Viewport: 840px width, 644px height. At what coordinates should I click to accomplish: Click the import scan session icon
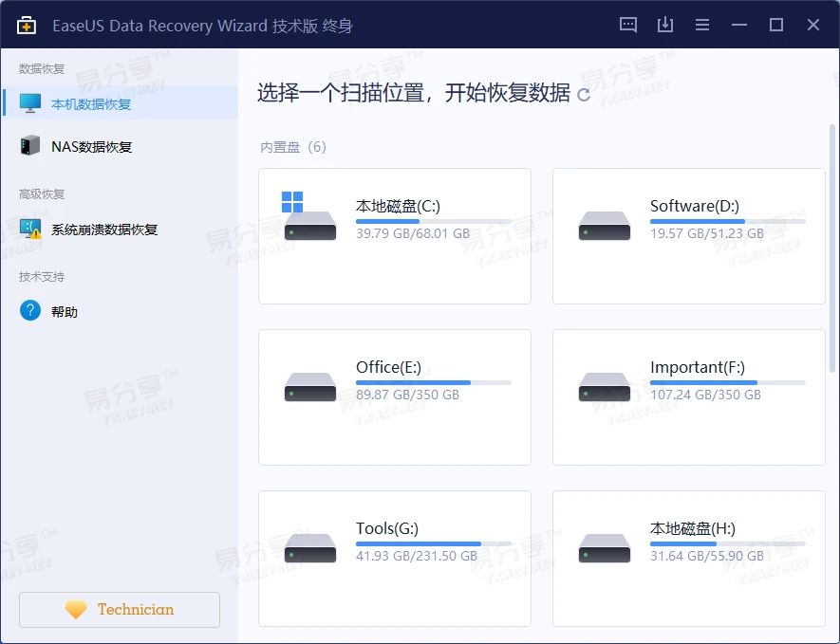pos(664,25)
